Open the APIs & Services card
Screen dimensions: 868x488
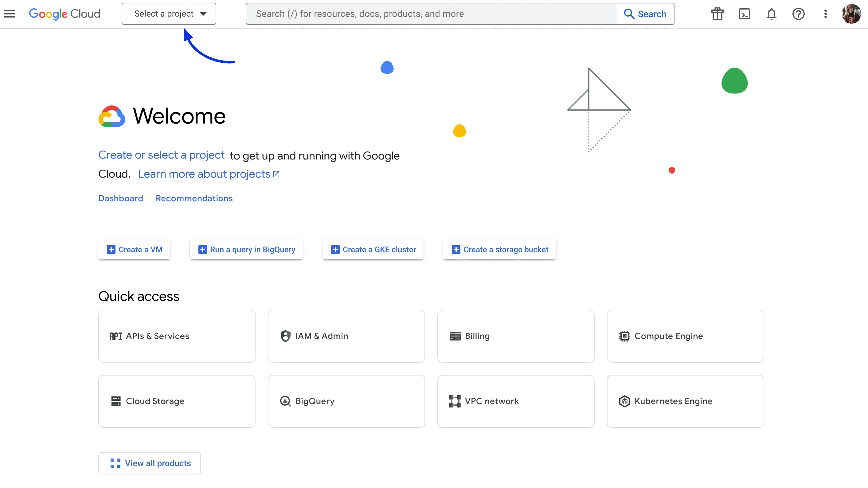177,336
